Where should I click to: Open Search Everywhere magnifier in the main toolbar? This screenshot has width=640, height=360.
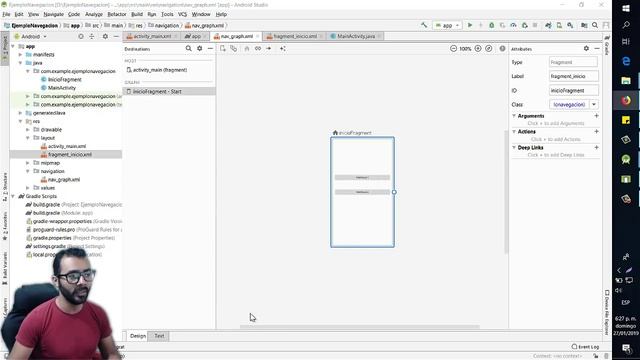(595, 25)
